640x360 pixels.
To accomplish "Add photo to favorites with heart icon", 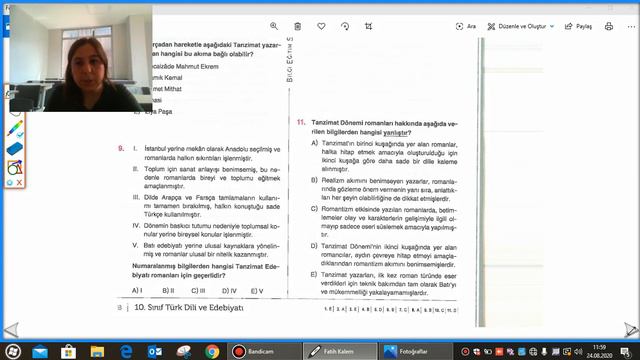I will point(321,26).
